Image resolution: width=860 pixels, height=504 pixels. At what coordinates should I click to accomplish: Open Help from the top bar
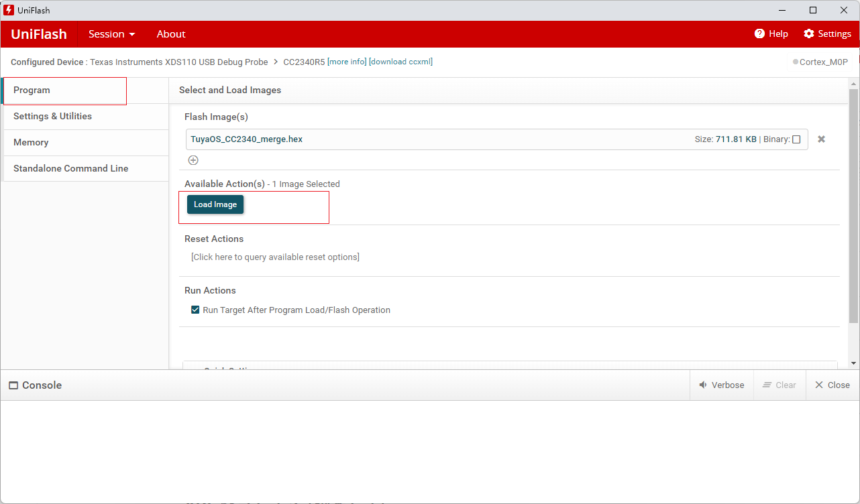point(771,34)
